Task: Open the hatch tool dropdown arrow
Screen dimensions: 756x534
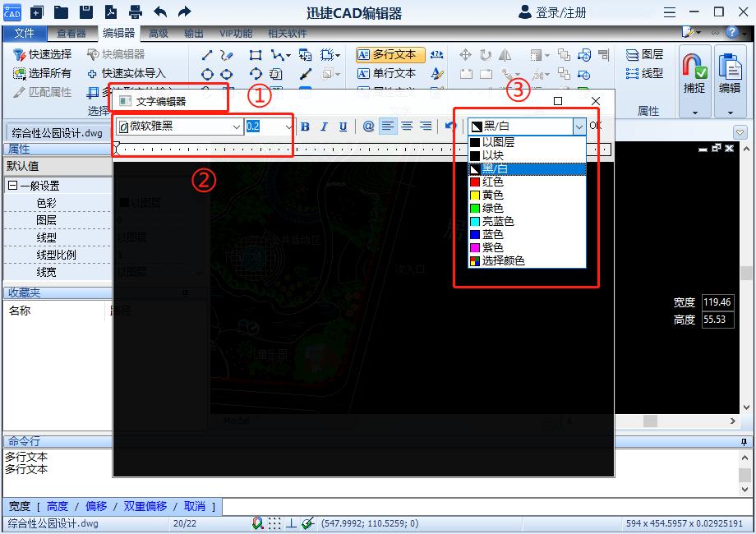Action: 338,55
